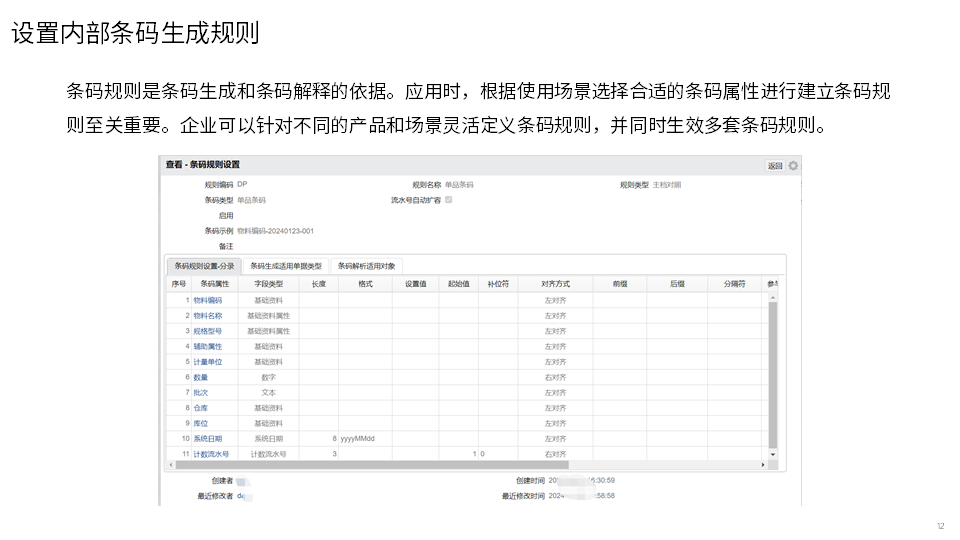This screenshot has width=960, height=540.
Task: Click the 条码属性 column header
Action: coord(215,284)
